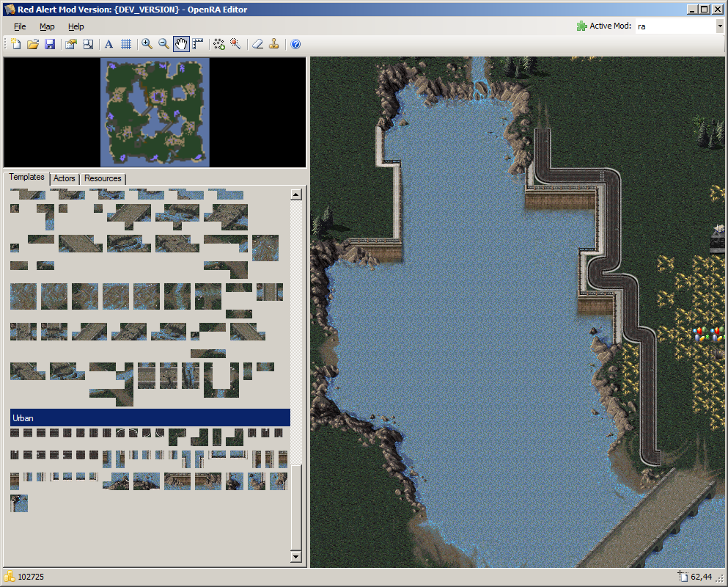Viewport: 728px width, 587px height.
Task: Open the File menu
Action: coord(20,26)
